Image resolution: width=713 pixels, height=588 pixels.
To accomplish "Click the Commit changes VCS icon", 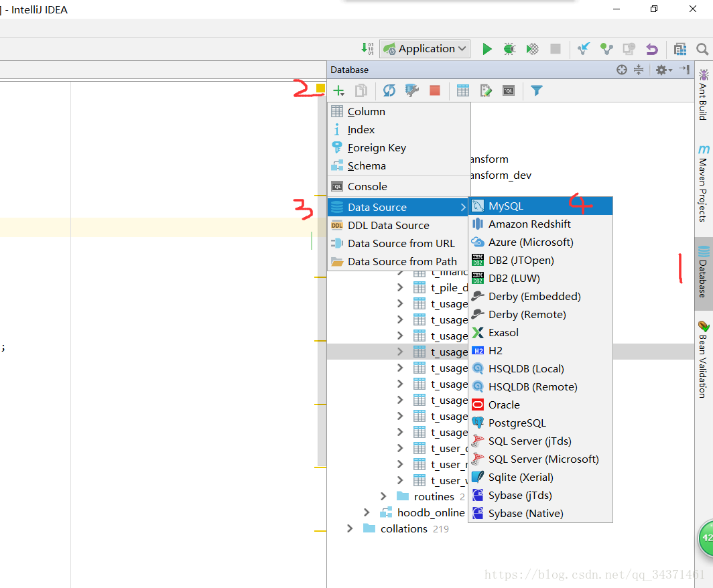I will [x=606, y=49].
